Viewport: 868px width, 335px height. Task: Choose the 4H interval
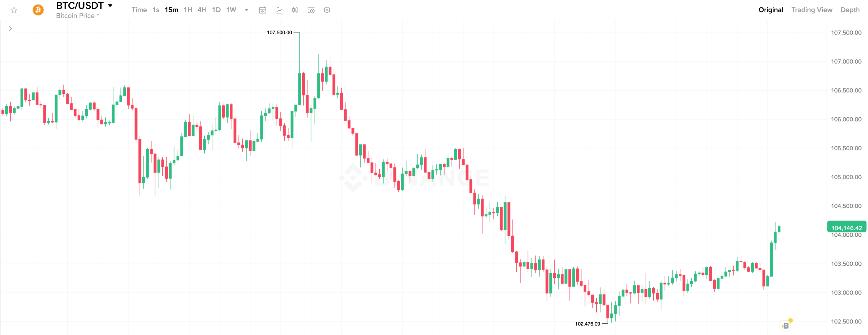click(x=202, y=10)
